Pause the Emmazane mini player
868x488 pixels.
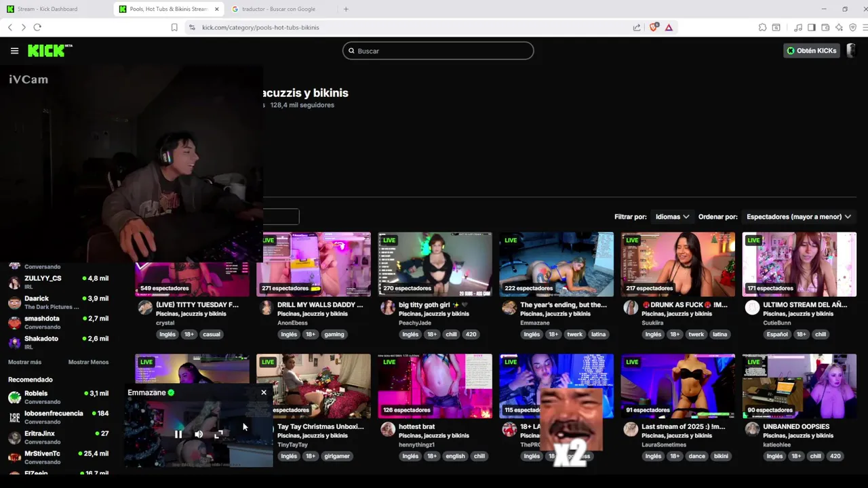178,434
